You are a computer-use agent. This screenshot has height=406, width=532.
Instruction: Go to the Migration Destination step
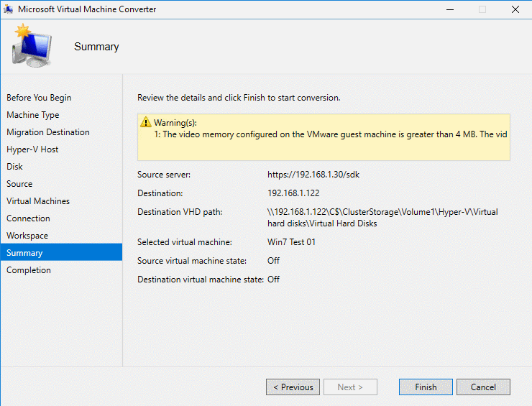(48, 132)
